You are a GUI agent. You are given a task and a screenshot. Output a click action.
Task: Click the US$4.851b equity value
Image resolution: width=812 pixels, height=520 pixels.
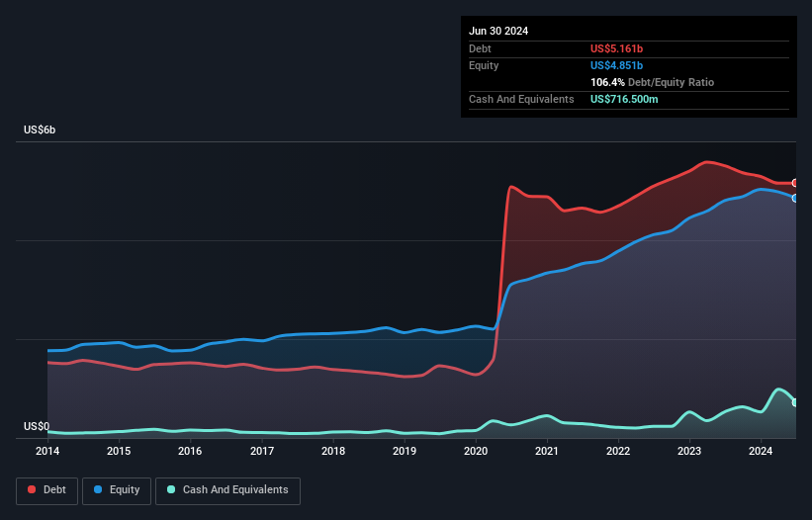coord(616,65)
